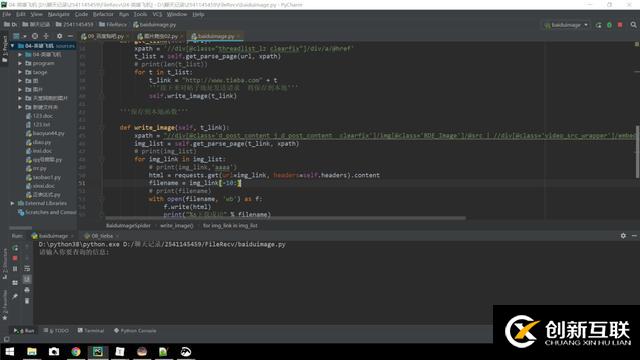Click the baiduimage.py breadcrumb in navigation bar
This screenshot has height=360, width=640.
click(x=154, y=24)
